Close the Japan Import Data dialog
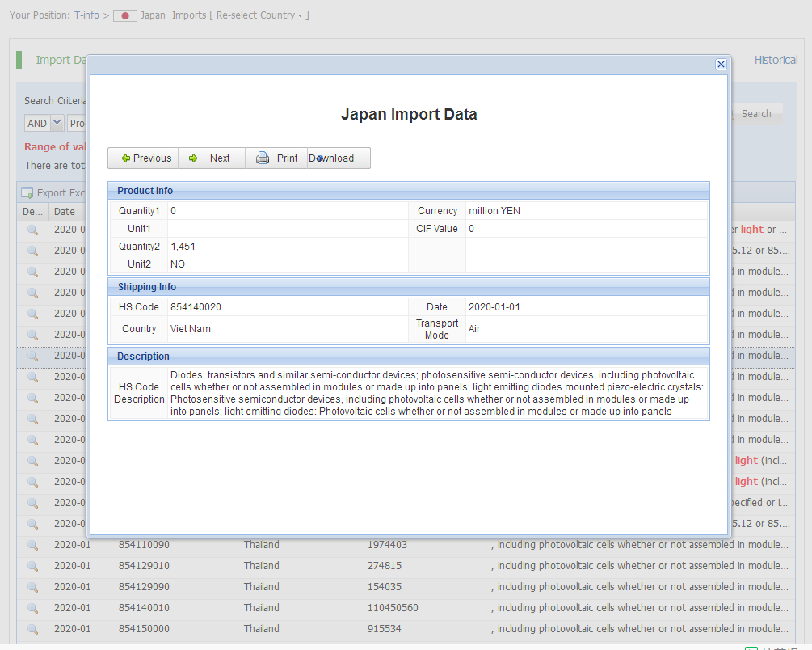 coord(721,65)
